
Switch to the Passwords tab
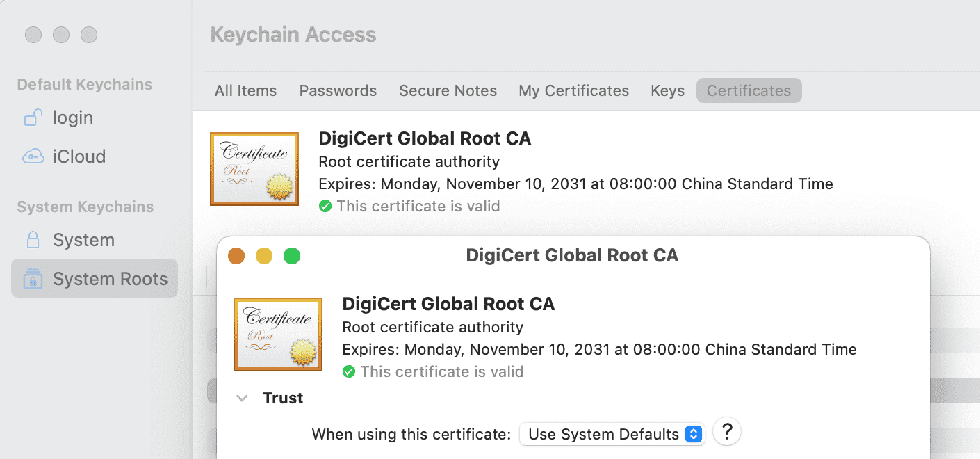pyautogui.click(x=338, y=91)
